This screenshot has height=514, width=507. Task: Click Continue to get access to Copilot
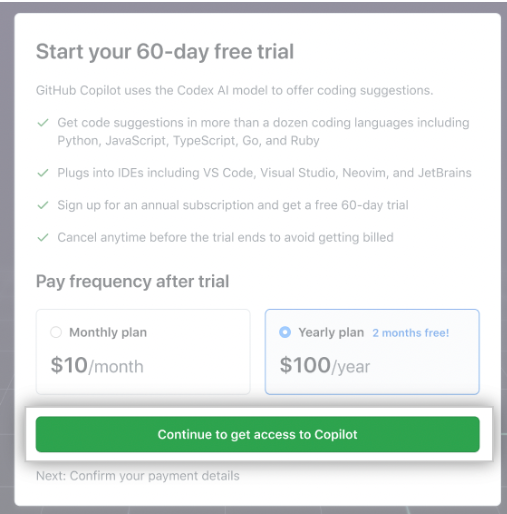258,434
